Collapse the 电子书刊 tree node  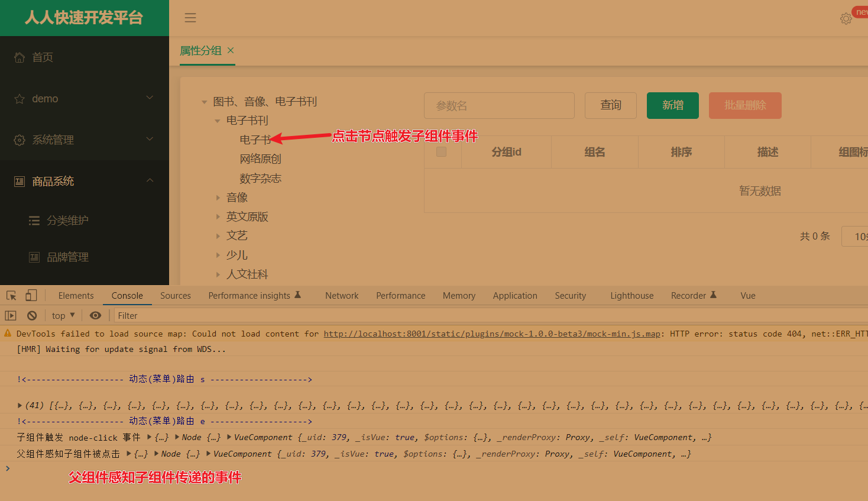218,121
